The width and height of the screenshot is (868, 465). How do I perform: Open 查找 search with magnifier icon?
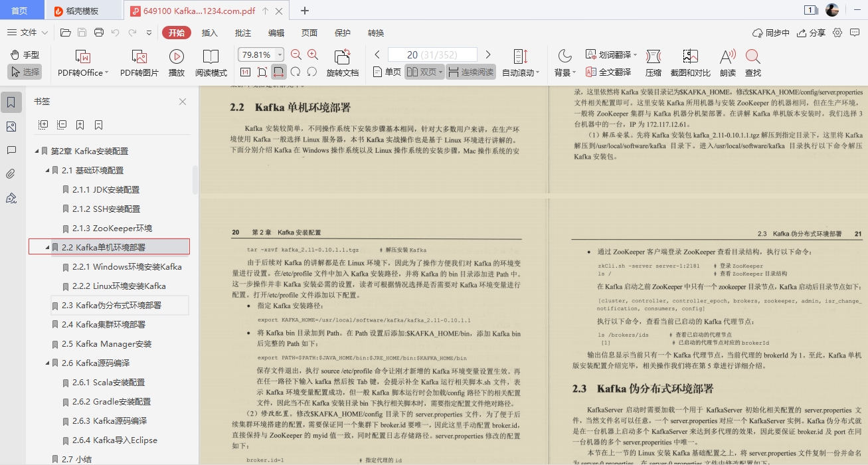click(752, 62)
